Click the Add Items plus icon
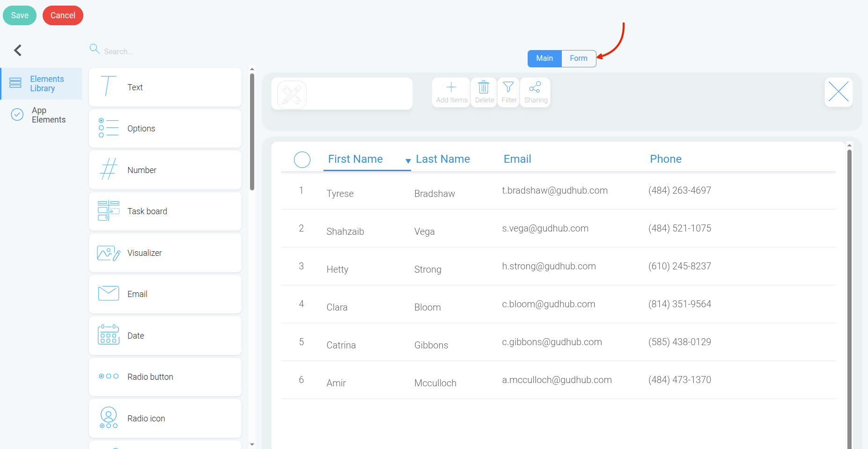The width and height of the screenshot is (868, 449). pyautogui.click(x=451, y=87)
